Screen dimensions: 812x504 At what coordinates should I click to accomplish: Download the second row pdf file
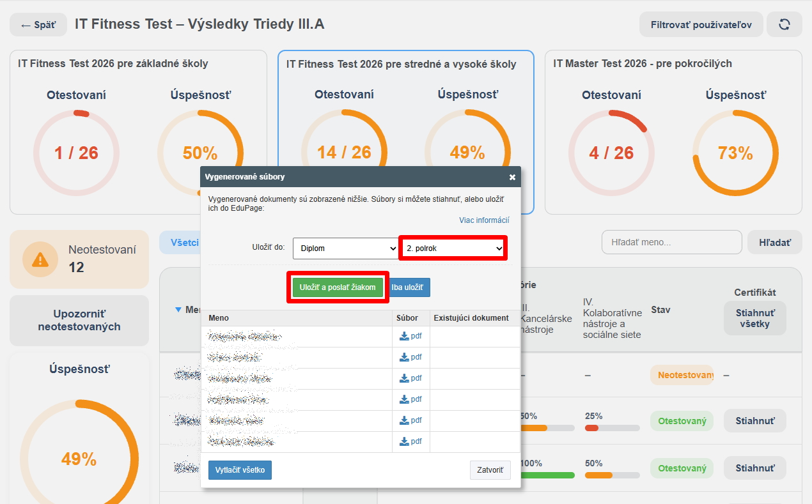(x=410, y=357)
